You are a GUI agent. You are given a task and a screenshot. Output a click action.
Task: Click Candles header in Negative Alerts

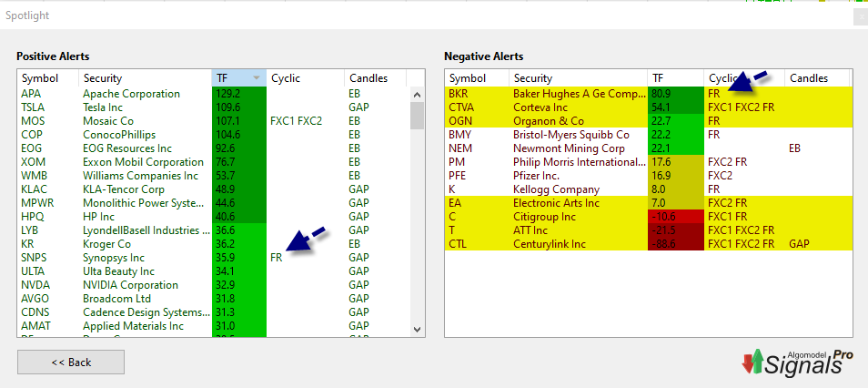coord(817,78)
